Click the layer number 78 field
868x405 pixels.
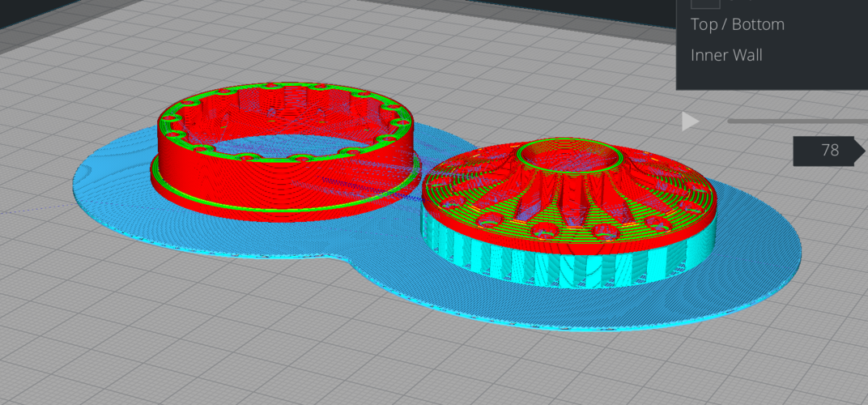click(x=829, y=150)
